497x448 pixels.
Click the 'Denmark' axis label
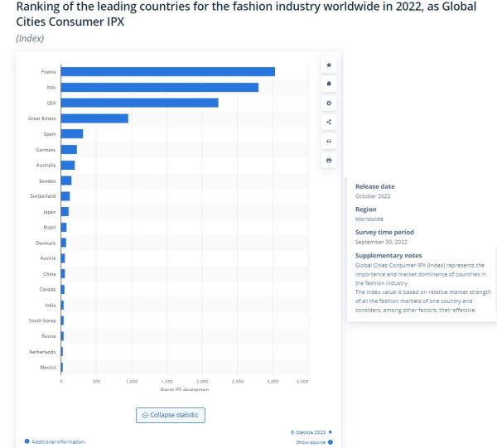[46, 243]
